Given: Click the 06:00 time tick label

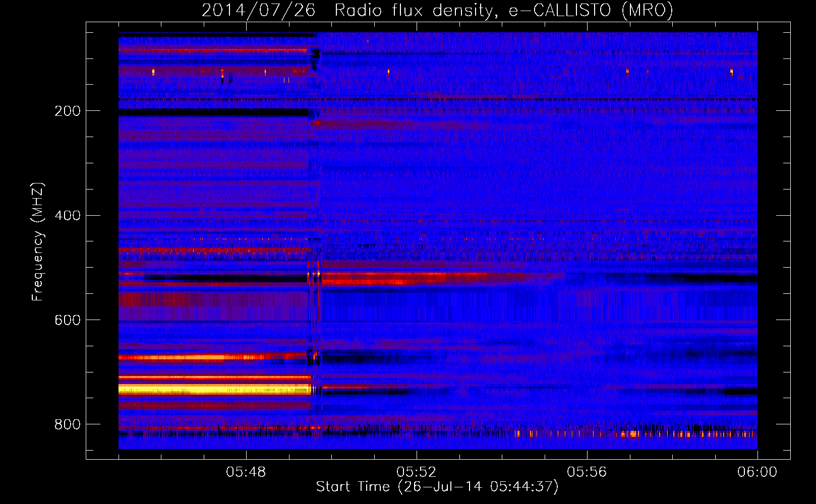Looking at the screenshot, I should tap(757, 472).
